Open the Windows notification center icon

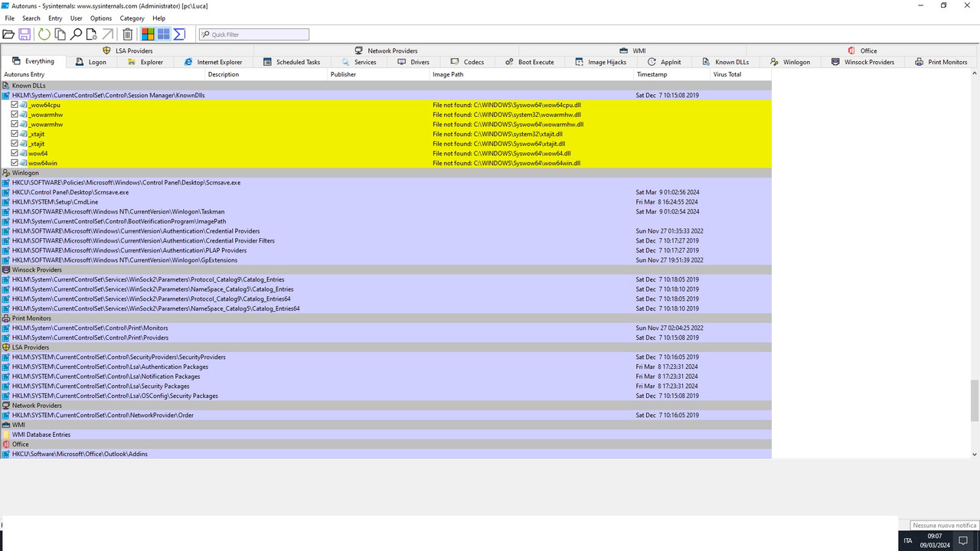tap(964, 540)
